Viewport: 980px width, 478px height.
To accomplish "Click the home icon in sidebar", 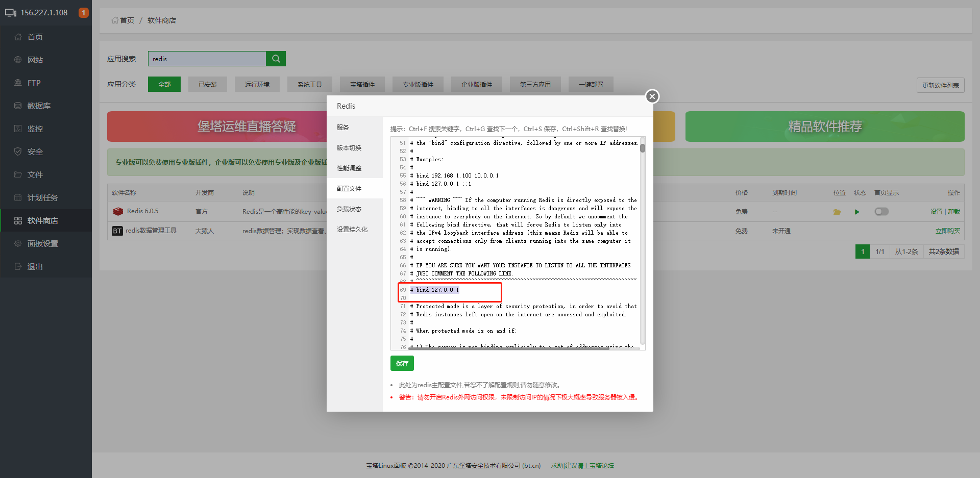I will (x=18, y=37).
